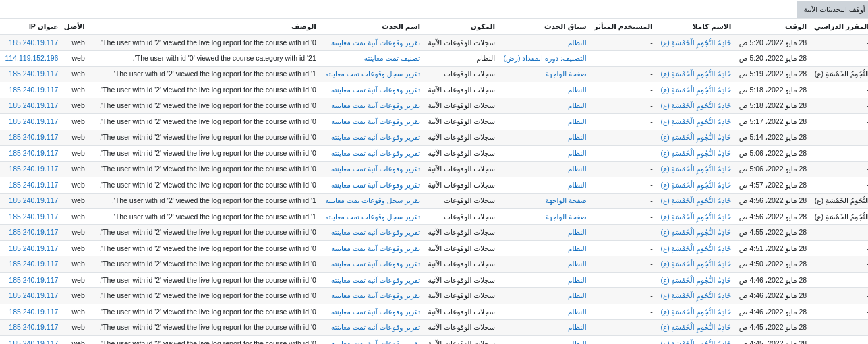Click the المستخدم المتأثر column header

point(623,26)
